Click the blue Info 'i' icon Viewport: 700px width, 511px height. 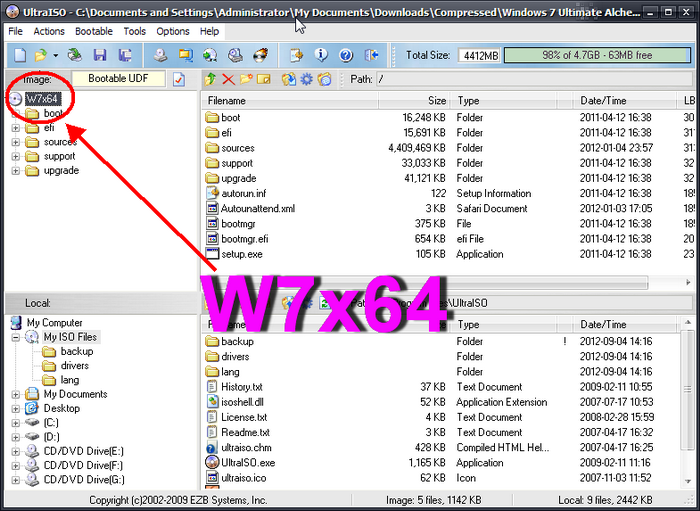[x=321, y=55]
